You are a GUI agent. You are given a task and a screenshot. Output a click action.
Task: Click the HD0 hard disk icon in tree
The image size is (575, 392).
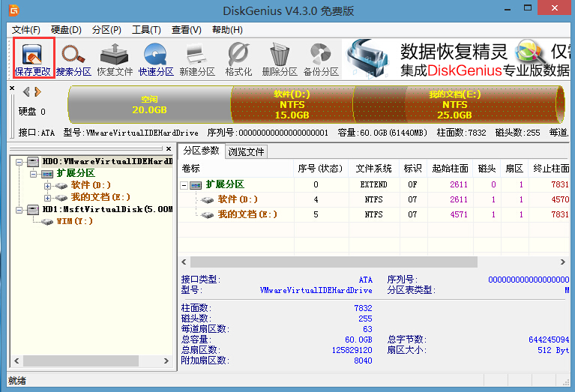(x=33, y=161)
